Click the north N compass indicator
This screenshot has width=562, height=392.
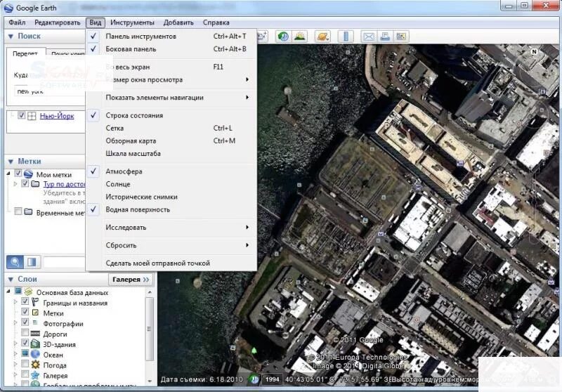click(x=534, y=51)
